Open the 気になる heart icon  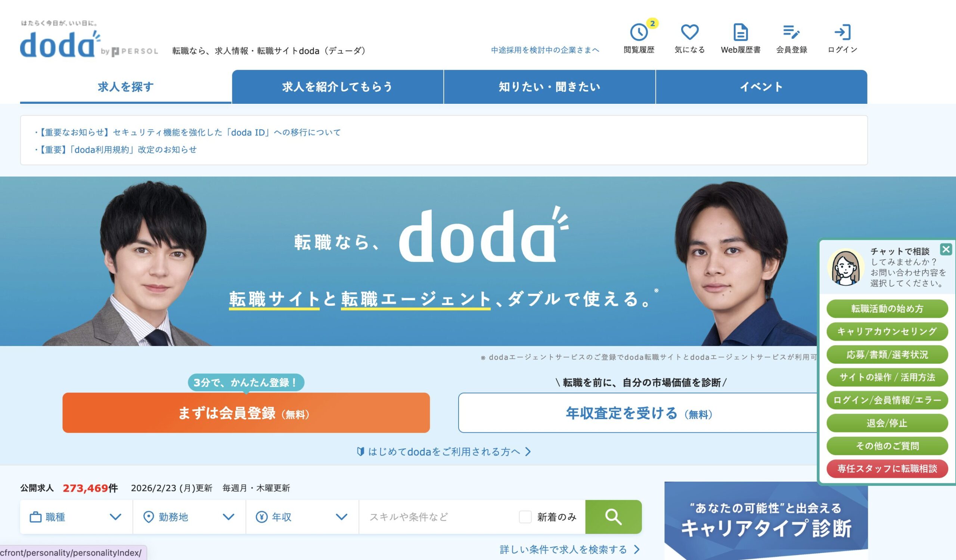(x=689, y=32)
